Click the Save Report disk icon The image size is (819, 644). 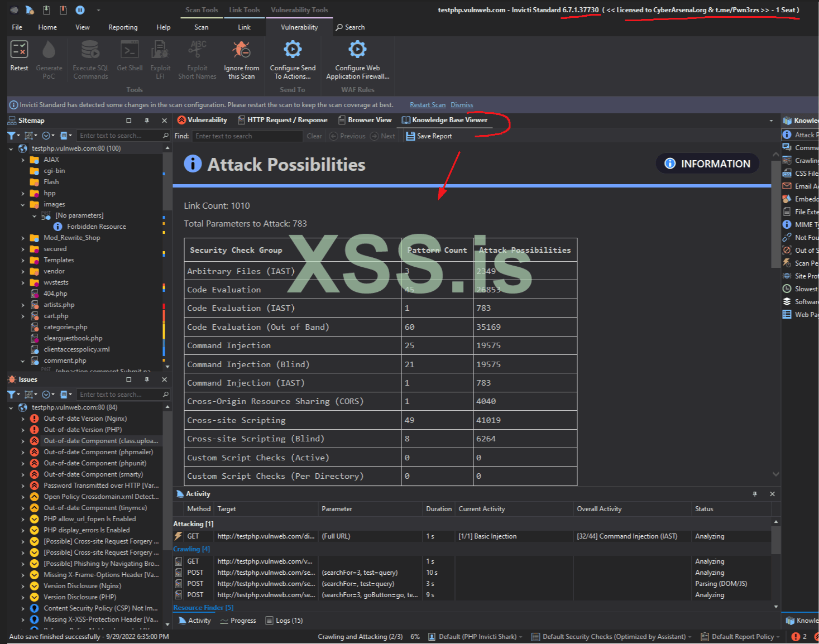(x=410, y=136)
